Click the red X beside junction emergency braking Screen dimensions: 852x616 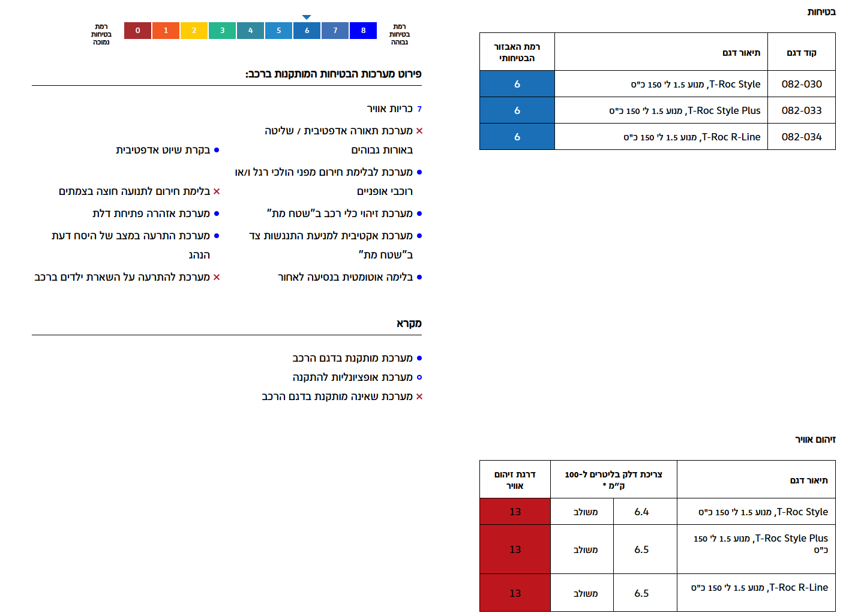pos(217,191)
